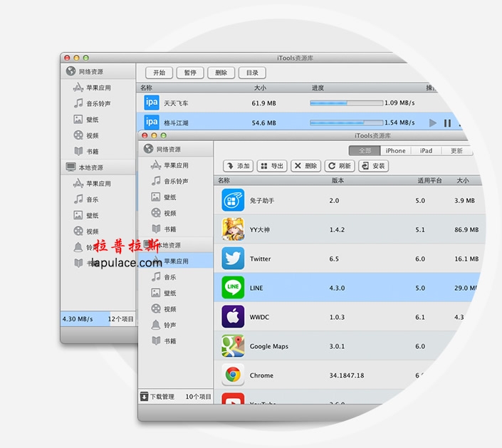Sort by 名称 column in front window

click(x=224, y=180)
